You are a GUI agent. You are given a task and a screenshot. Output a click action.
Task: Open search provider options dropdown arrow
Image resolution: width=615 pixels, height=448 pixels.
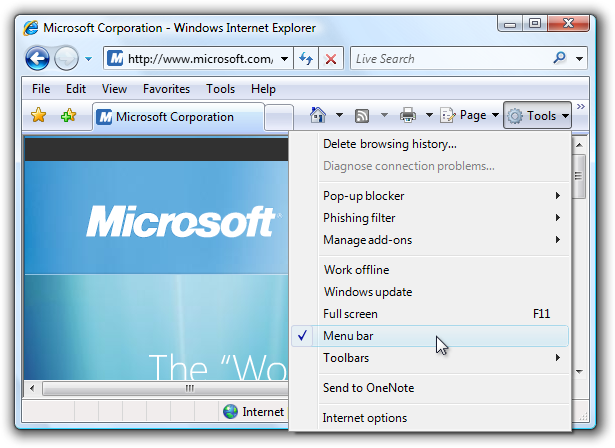coord(579,59)
